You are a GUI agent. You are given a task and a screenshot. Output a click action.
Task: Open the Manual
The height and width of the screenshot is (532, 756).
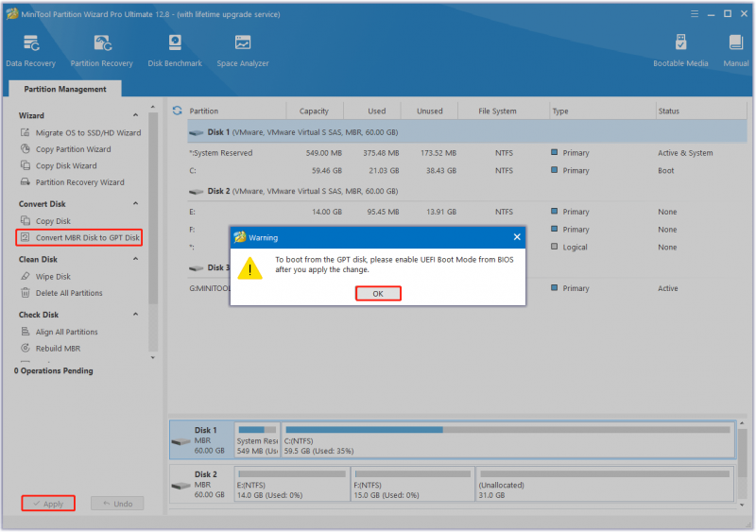tap(736, 51)
